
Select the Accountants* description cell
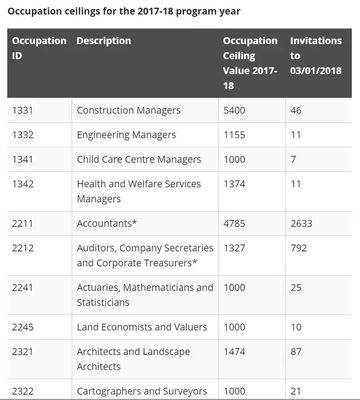(x=107, y=223)
